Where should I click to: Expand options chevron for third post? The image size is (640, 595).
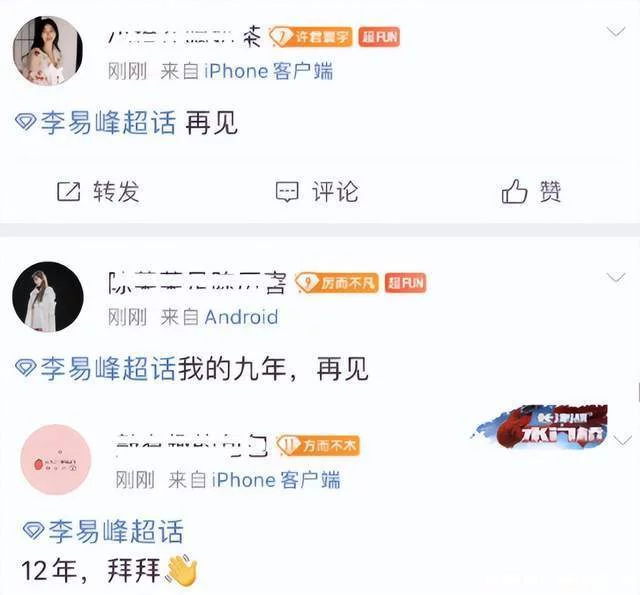[623, 441]
